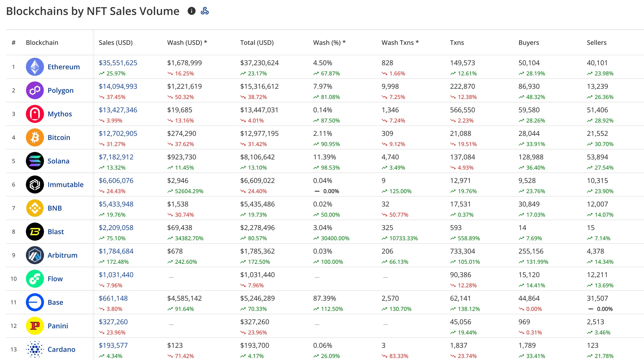Click the webhook API icon
Screen dimensions: 644x360
click(205, 11)
